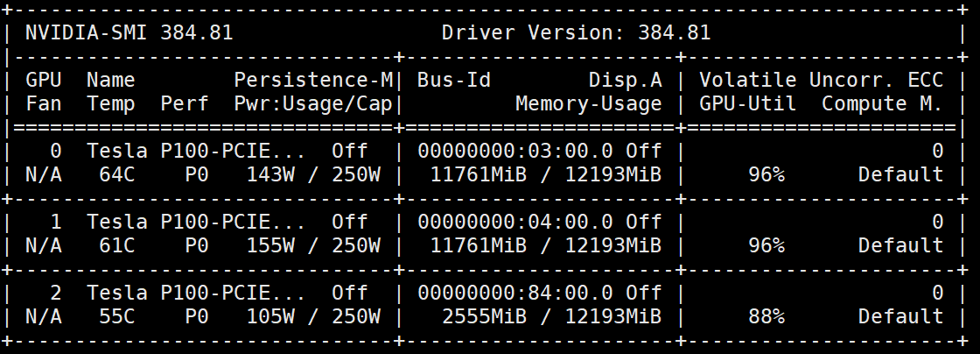Screen dimensions: 980x354
Task: Click GPU 2's P0 performance state
Action: tap(196, 316)
